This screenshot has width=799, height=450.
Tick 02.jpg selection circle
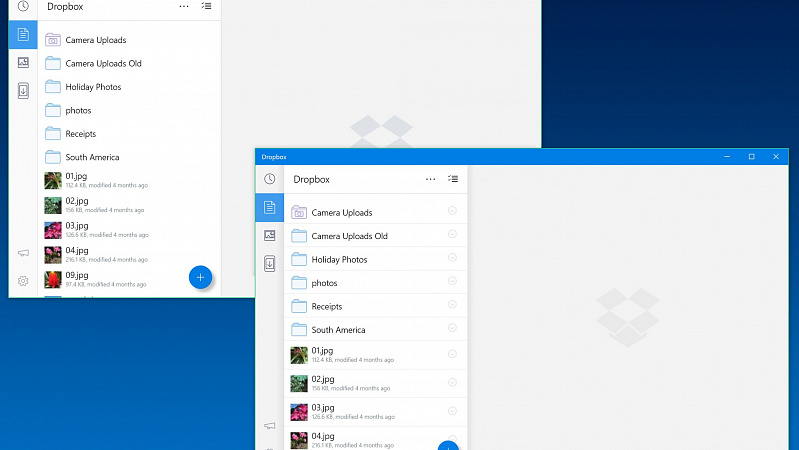coord(452,382)
